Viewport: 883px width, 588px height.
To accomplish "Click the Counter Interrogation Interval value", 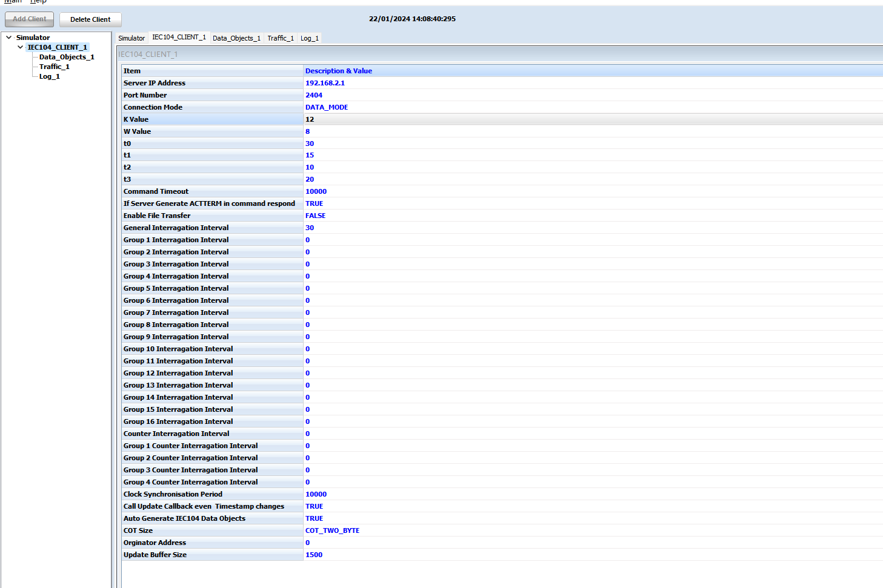I will (x=307, y=434).
